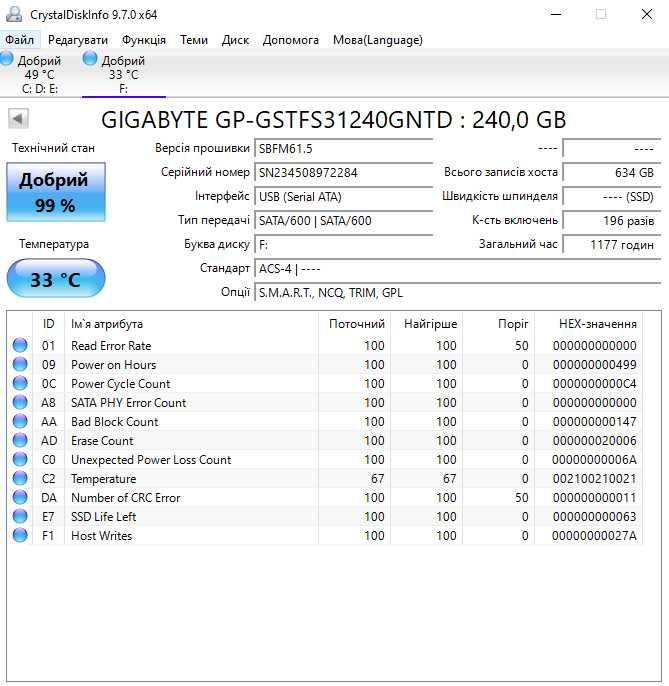Image resolution: width=669 pixels, height=686 pixels.
Task: Click the CrystalDiskInfo app icon in title bar
Action: click(x=14, y=14)
